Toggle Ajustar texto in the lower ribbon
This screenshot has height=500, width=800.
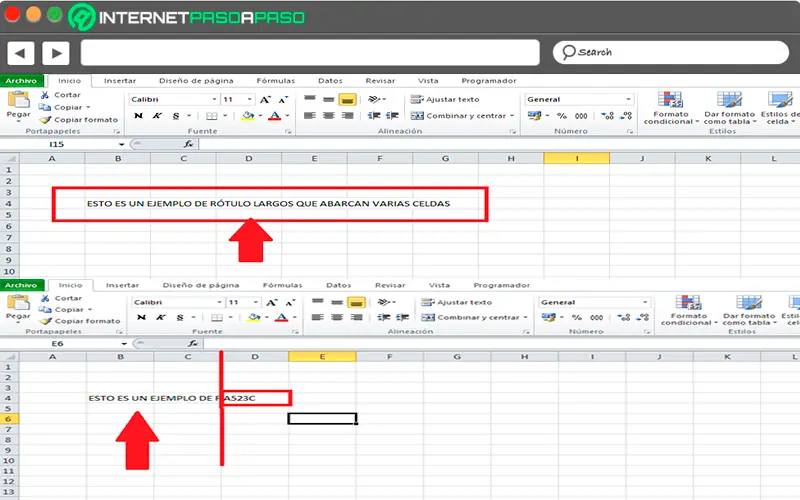457,302
